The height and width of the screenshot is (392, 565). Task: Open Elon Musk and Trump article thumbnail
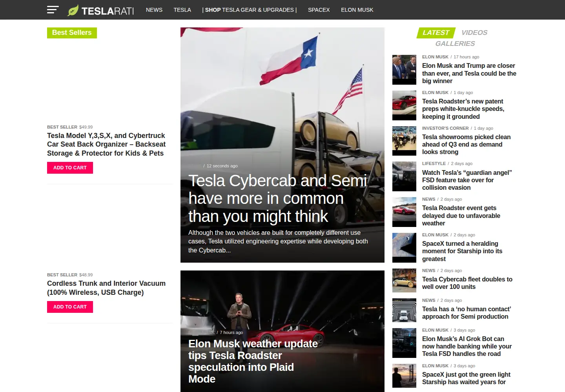pyautogui.click(x=404, y=70)
